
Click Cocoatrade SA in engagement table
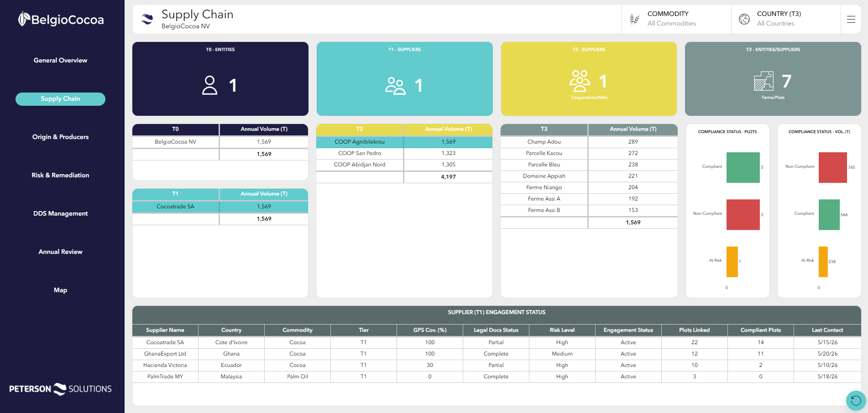[x=165, y=342]
